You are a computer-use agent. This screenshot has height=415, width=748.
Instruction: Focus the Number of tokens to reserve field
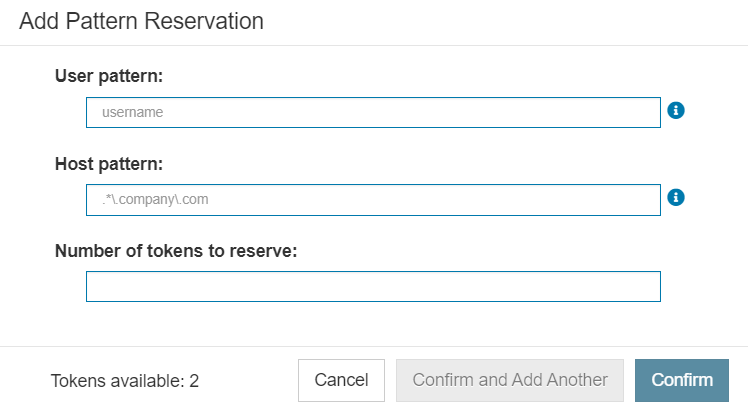point(373,287)
